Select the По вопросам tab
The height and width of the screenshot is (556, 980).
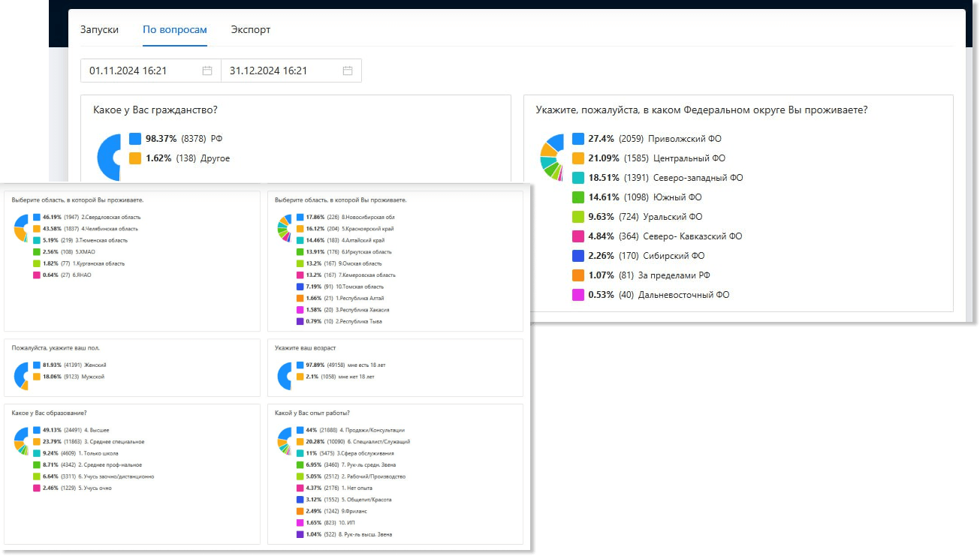(175, 30)
